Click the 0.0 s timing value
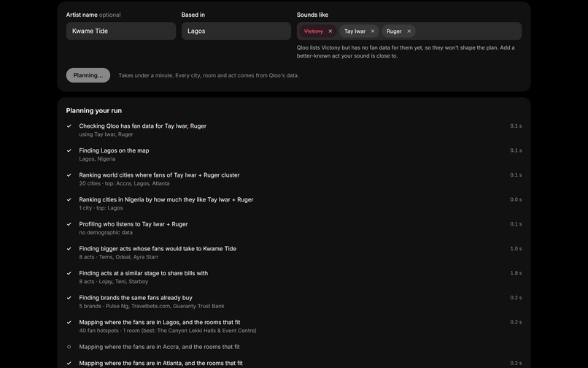The width and height of the screenshot is (588, 368). 516,199
